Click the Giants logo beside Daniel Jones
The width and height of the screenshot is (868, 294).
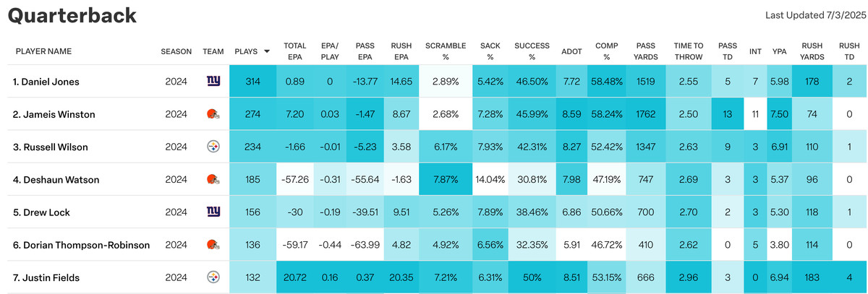pyautogui.click(x=213, y=82)
